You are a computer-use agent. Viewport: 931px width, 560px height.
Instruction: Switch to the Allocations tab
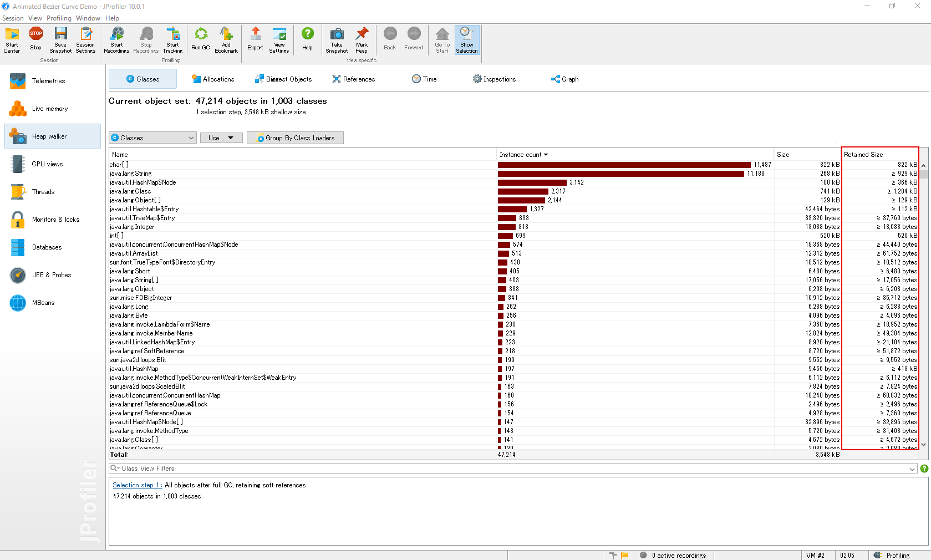(x=213, y=79)
